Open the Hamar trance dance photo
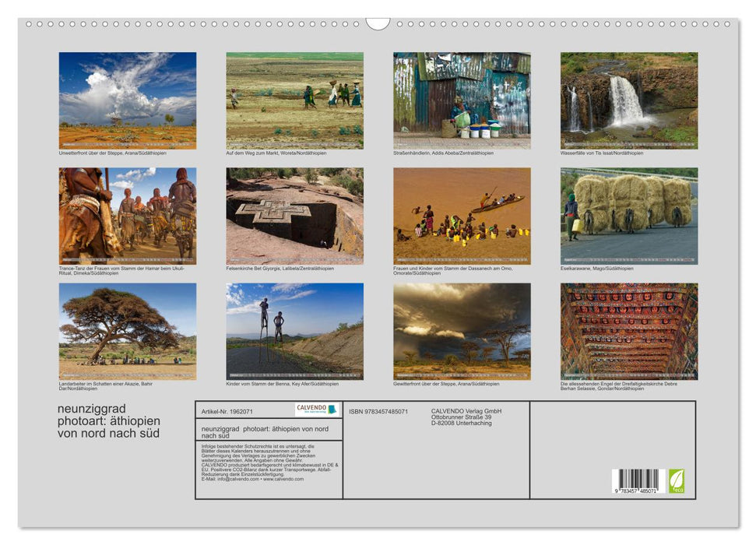The image size is (756, 545). click(x=128, y=216)
